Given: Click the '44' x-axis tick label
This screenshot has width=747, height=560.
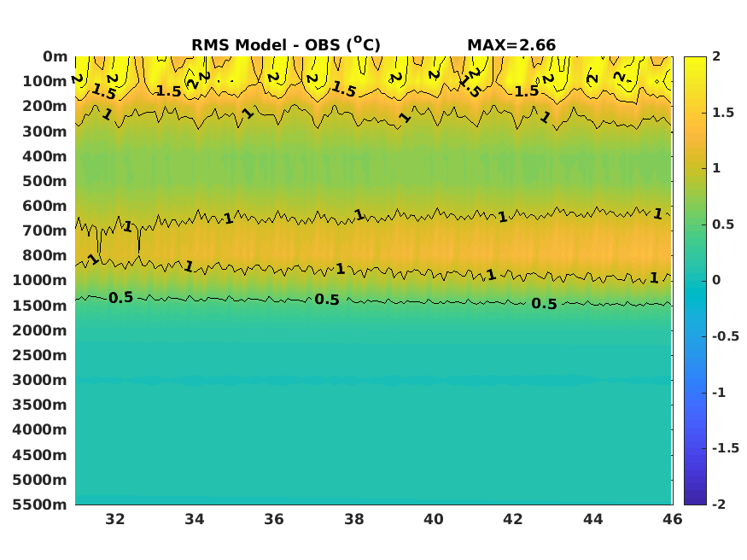Looking at the screenshot, I should pyautogui.click(x=593, y=519).
